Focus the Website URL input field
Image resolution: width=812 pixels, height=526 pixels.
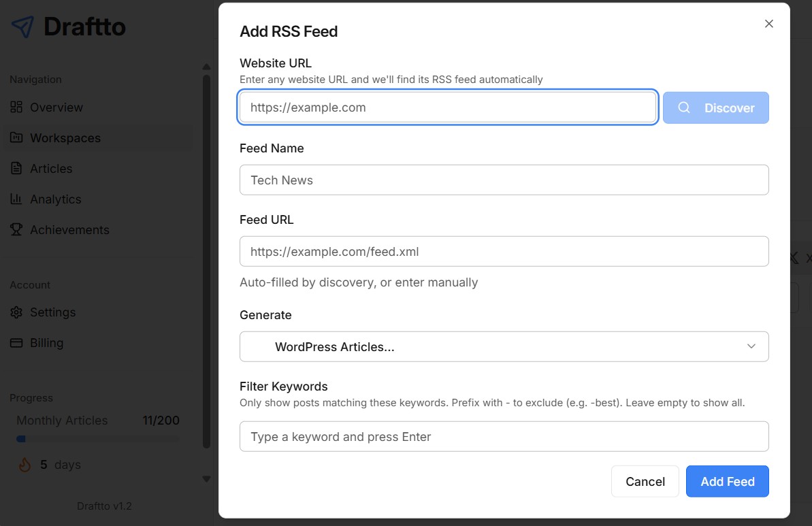click(448, 107)
